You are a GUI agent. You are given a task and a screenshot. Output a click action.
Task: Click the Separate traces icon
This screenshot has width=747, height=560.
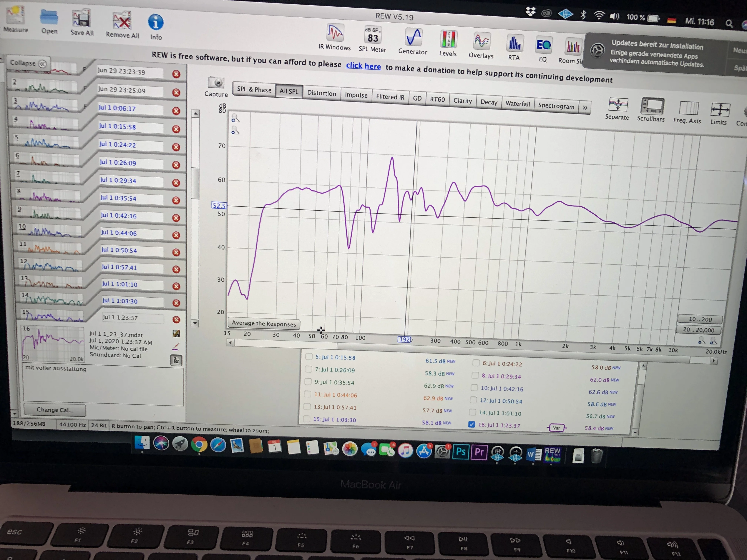(618, 105)
